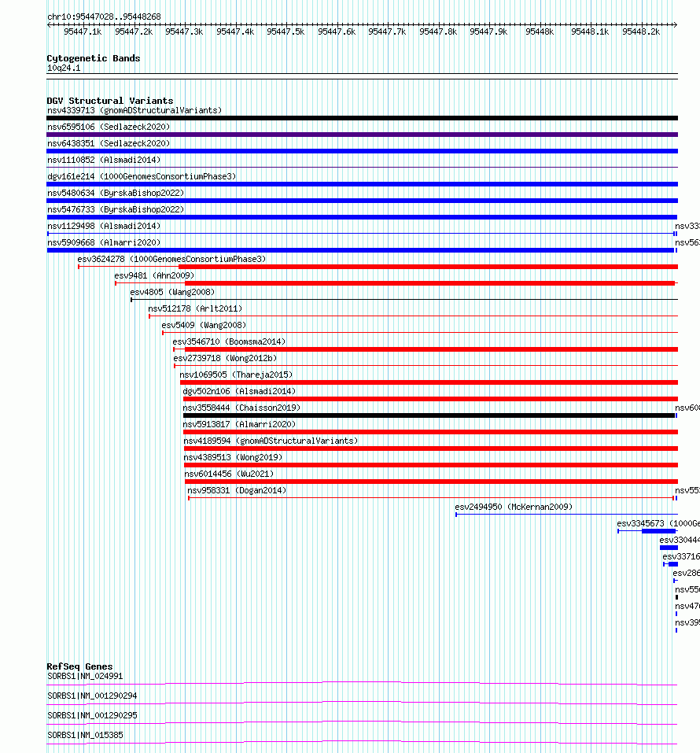Click the magenta transcript line under SORBS1|NM_024991
The width and height of the screenshot is (700, 753).
pyautogui.click(x=362, y=684)
